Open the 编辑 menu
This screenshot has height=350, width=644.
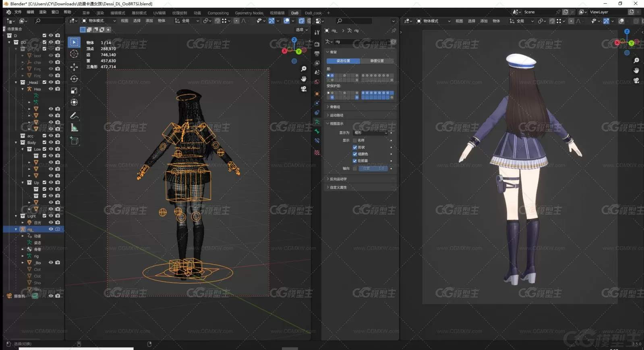[x=30, y=12]
